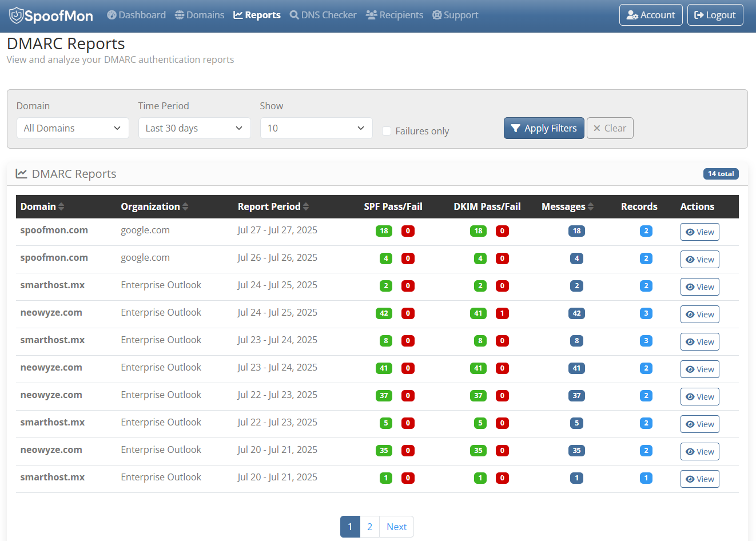Viewport: 756px width, 541px height.
Task: Open the All Domains dropdown
Action: (x=73, y=128)
